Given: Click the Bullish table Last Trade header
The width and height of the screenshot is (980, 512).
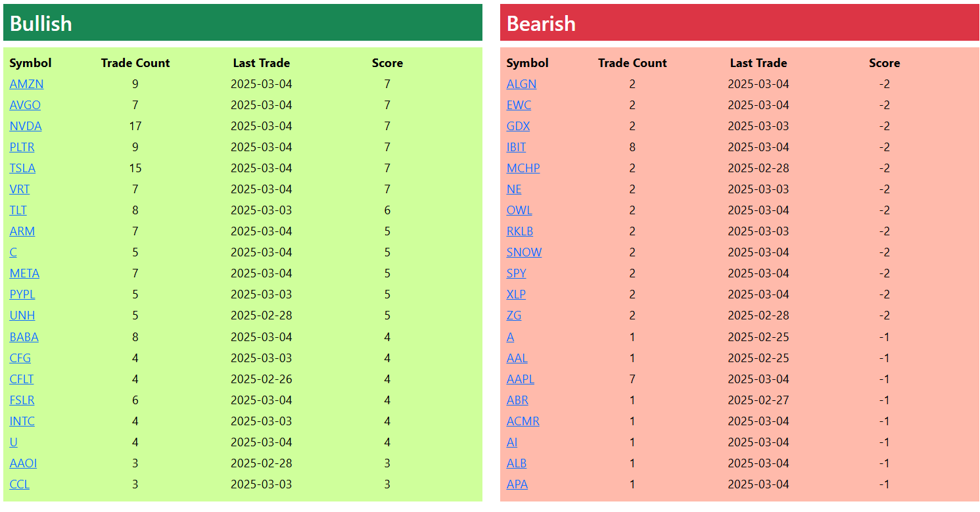Looking at the screenshot, I should pyautogui.click(x=262, y=63).
